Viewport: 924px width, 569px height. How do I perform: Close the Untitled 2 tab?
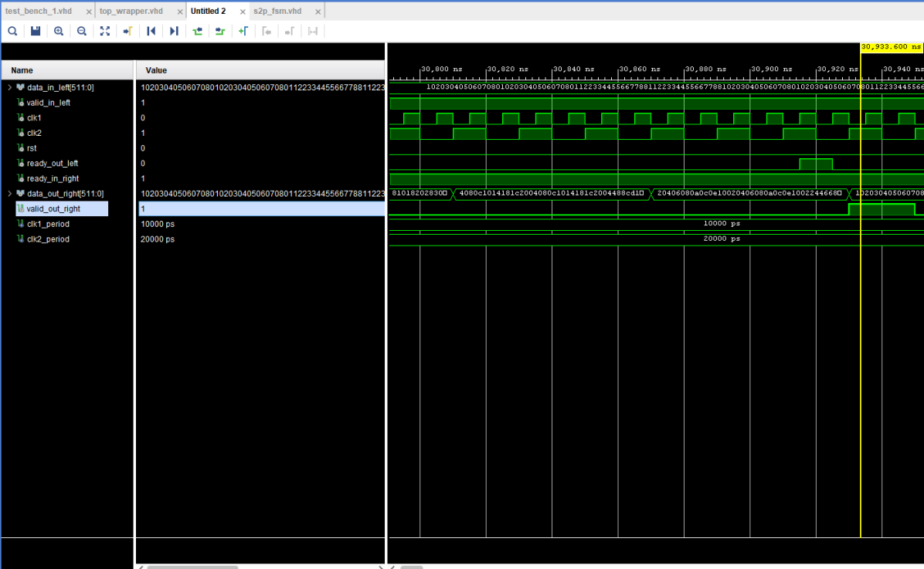point(243,12)
